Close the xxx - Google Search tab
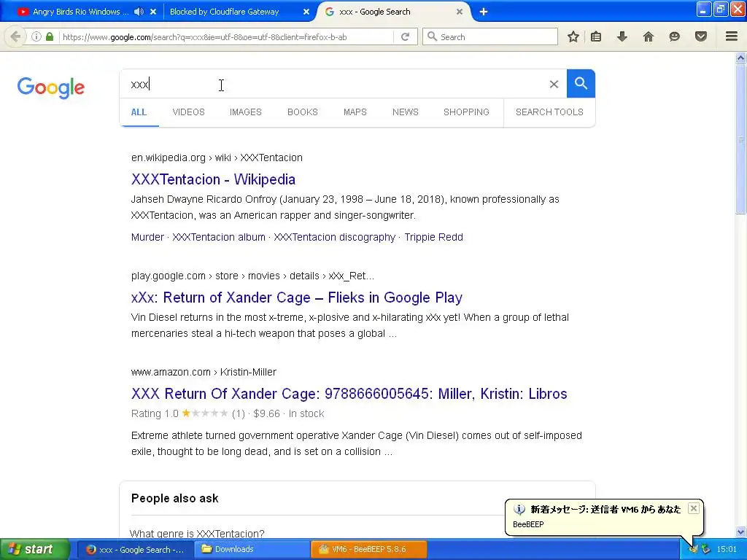747x560 pixels. [x=460, y=12]
